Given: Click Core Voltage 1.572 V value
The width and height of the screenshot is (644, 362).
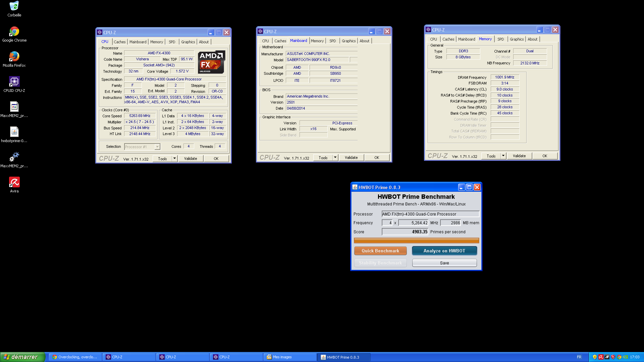Looking at the screenshot, I should [182, 71].
